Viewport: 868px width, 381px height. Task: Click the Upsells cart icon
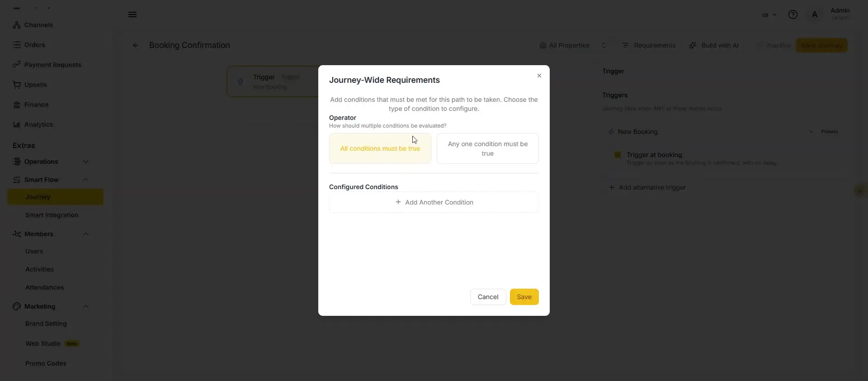coord(17,85)
